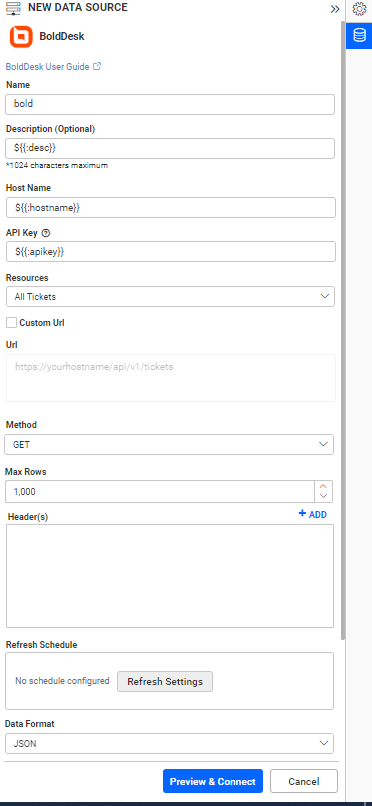This screenshot has width=372, height=806.
Task: Open Refresh Settings
Action: 165,682
